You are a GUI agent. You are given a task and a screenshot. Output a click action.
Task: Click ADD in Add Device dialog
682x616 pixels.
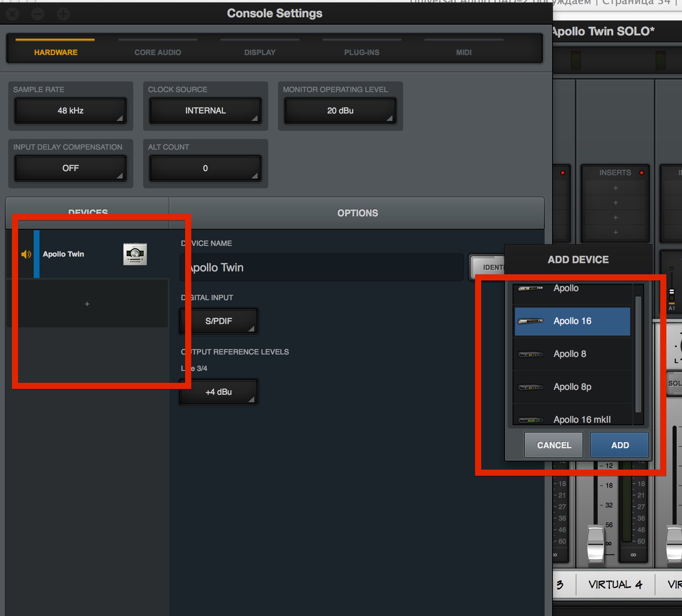click(x=619, y=445)
